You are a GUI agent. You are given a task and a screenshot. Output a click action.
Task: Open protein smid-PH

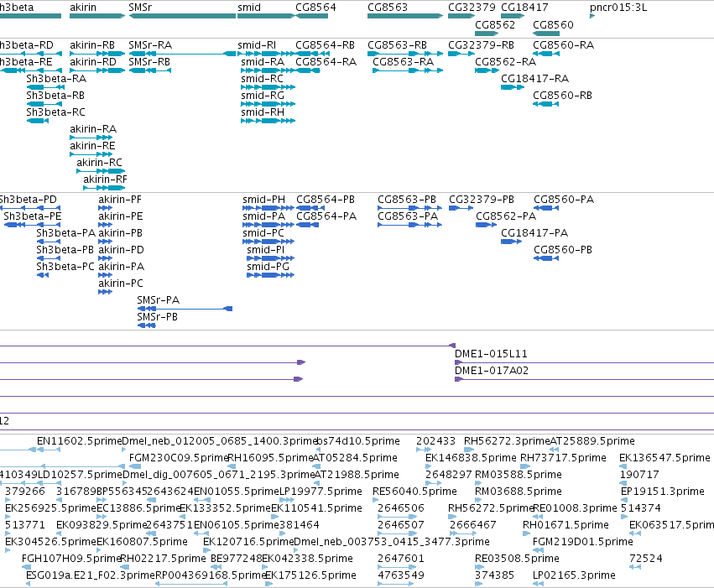click(x=263, y=200)
